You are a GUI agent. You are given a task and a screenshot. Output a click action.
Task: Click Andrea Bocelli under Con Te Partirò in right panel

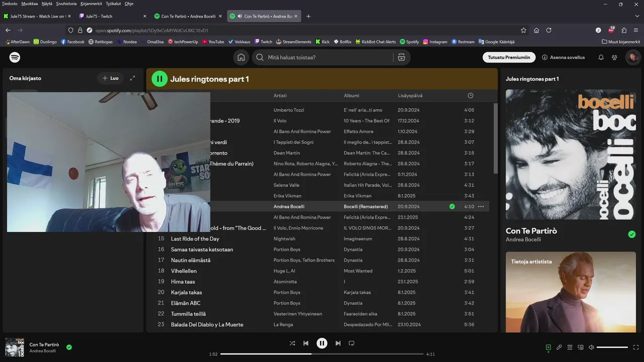click(523, 240)
